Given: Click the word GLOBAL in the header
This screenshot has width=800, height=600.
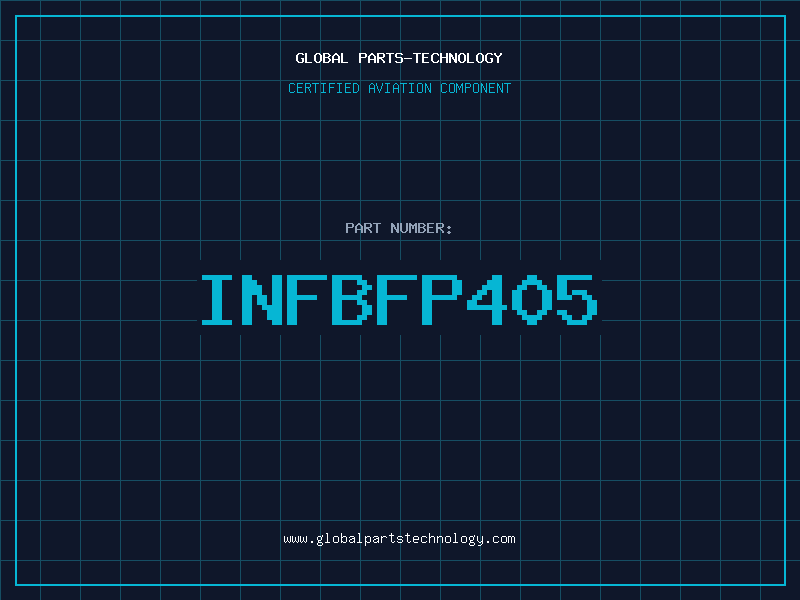Looking at the screenshot, I should [321, 58].
